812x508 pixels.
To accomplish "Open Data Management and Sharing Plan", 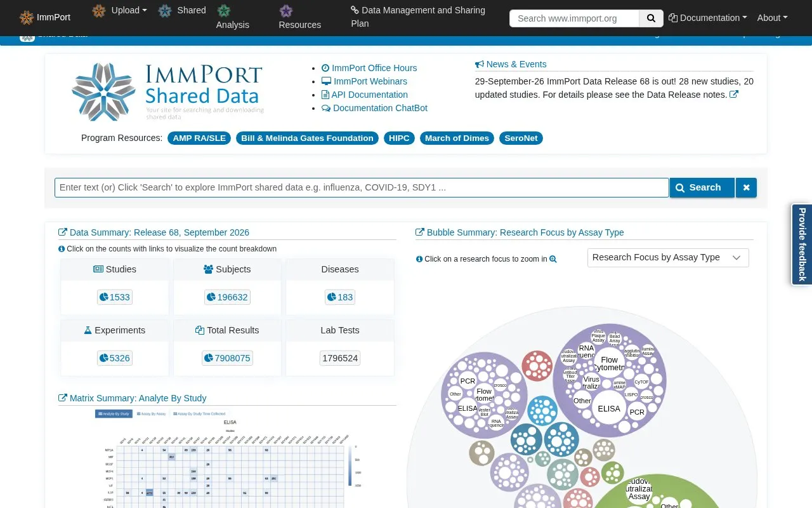I will pyautogui.click(x=419, y=17).
